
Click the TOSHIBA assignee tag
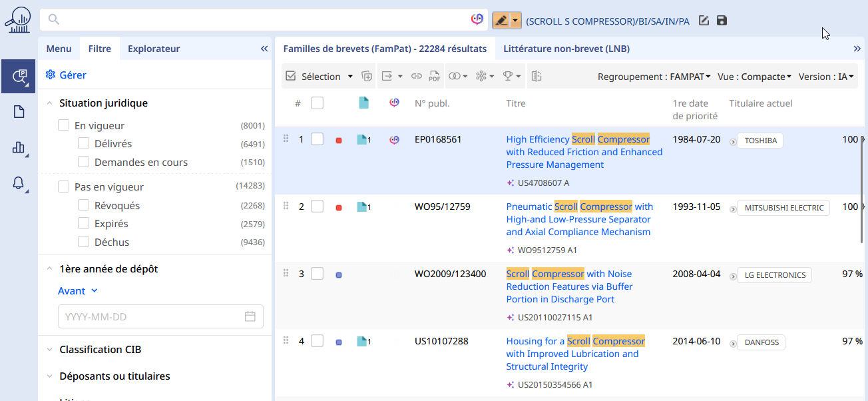coord(761,141)
